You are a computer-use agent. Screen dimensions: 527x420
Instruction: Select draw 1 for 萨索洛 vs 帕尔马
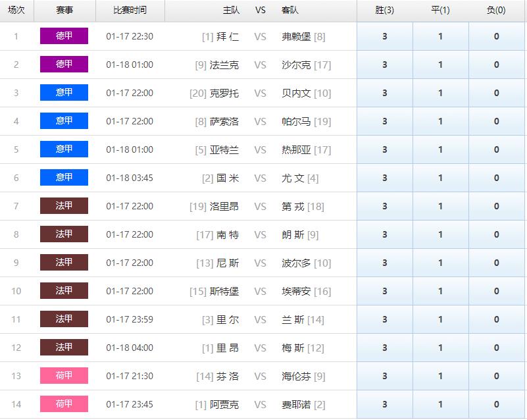pyautogui.click(x=441, y=121)
